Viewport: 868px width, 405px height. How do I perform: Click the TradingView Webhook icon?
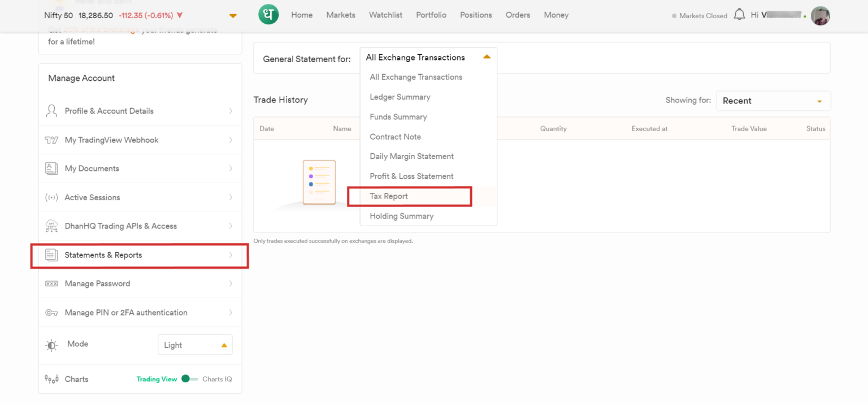51,140
